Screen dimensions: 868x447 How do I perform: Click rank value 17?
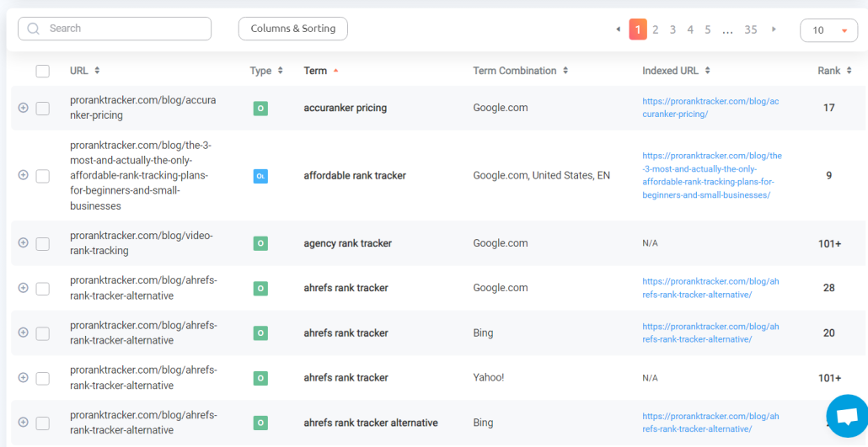point(828,108)
